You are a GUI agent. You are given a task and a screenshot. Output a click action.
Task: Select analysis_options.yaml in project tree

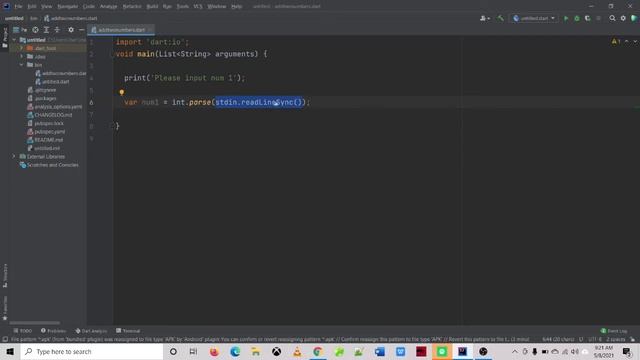54,107
